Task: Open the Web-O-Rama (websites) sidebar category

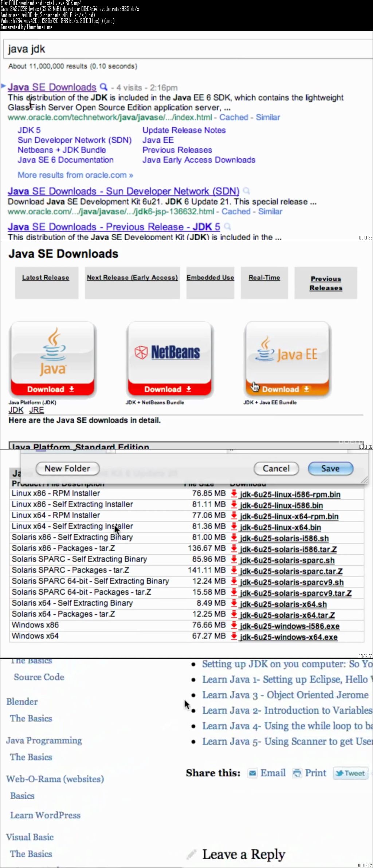Action: (x=55, y=779)
